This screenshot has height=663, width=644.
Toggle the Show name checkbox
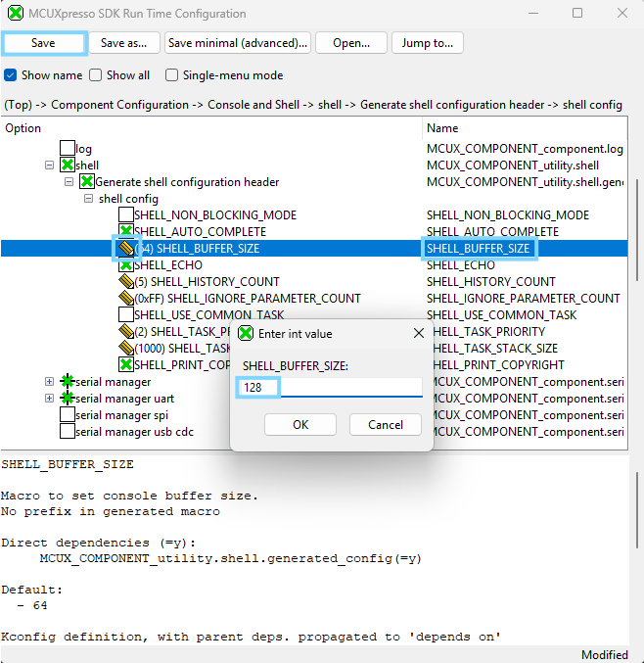11,75
